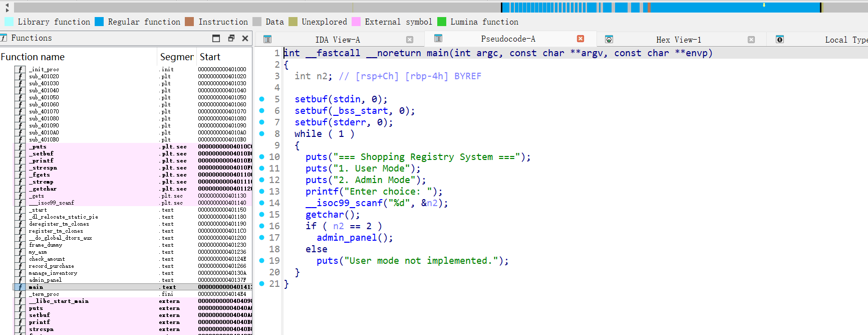Click the IDA View-A tab icon
Viewport: 868px width, 335px height.
[x=267, y=39]
